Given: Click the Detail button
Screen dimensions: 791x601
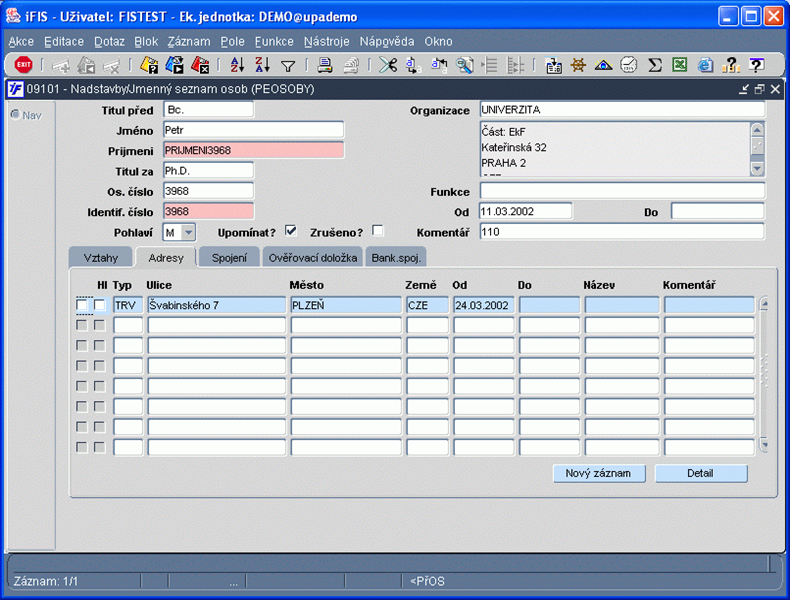Looking at the screenshot, I should click(700, 473).
